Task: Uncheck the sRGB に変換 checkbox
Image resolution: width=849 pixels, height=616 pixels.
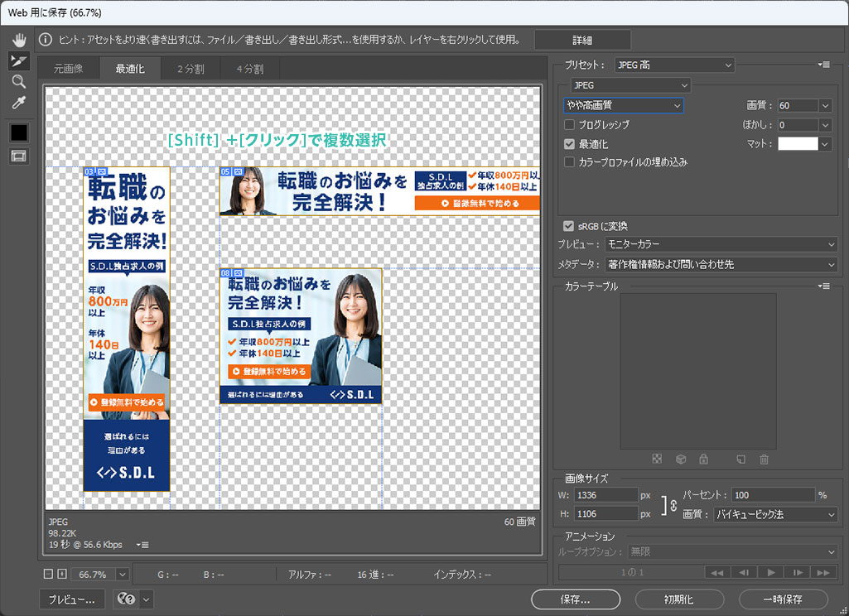Action: tap(568, 226)
